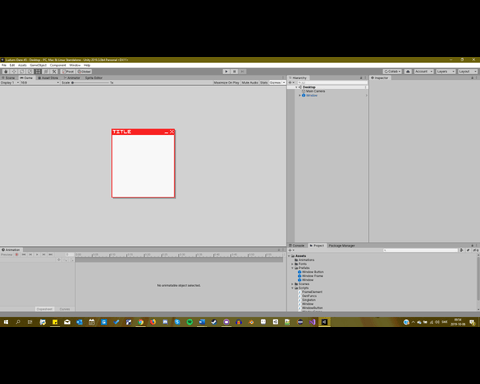Click the Hierarchy create (+) dropdown
The height and width of the screenshot is (384, 480).
tap(291, 82)
